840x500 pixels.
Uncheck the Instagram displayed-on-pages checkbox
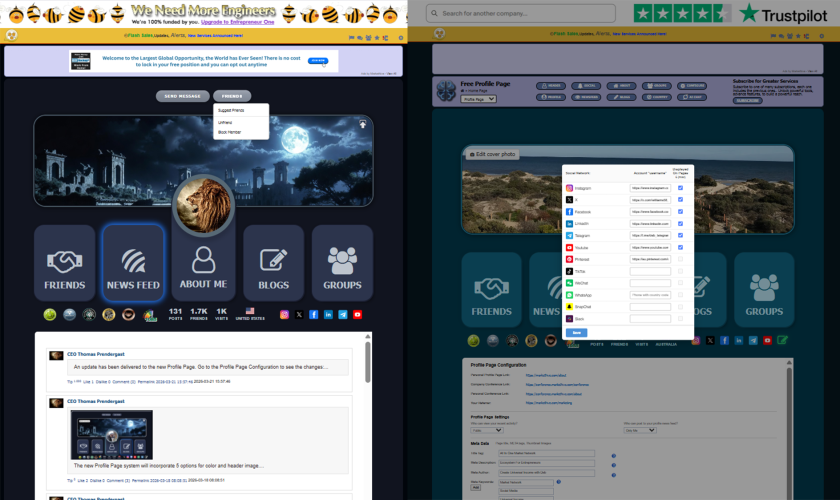(x=680, y=188)
